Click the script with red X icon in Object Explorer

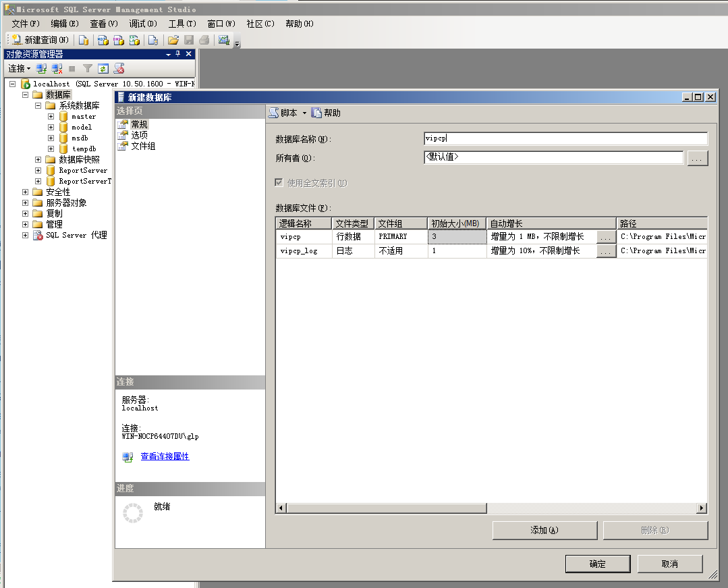point(119,69)
